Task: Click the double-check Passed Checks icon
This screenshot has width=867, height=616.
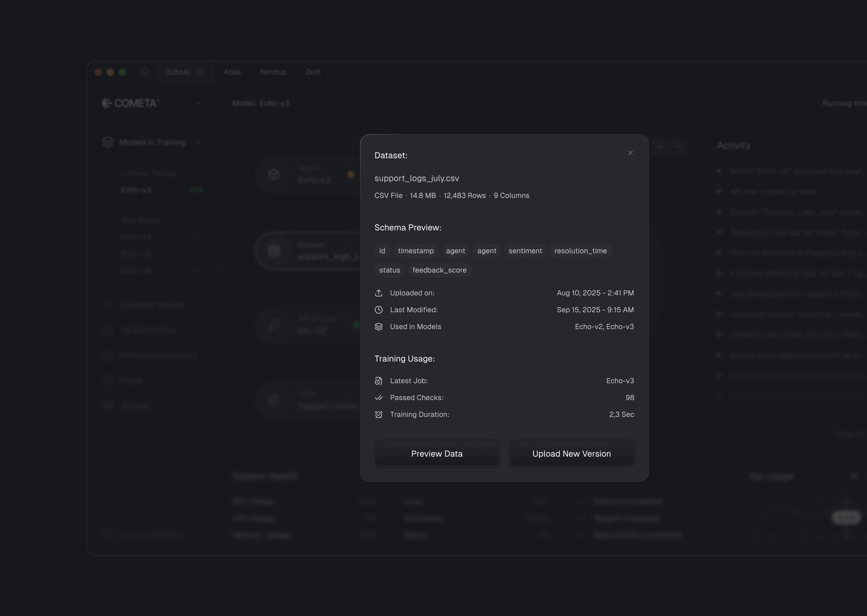Action: pos(378,398)
